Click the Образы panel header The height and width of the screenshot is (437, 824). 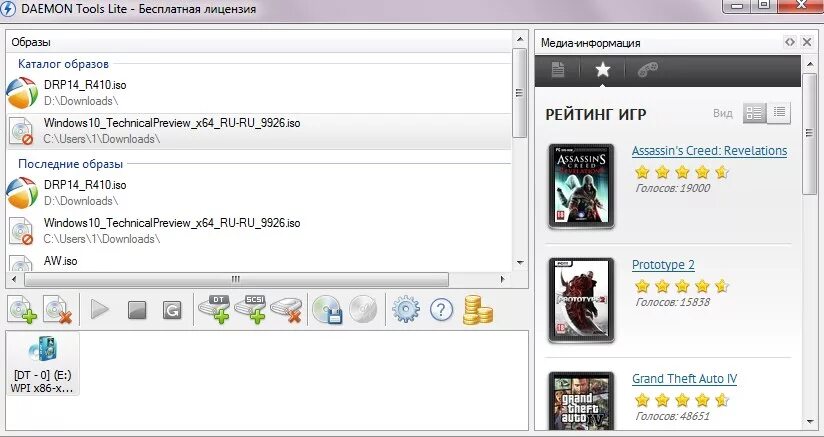tap(259, 43)
